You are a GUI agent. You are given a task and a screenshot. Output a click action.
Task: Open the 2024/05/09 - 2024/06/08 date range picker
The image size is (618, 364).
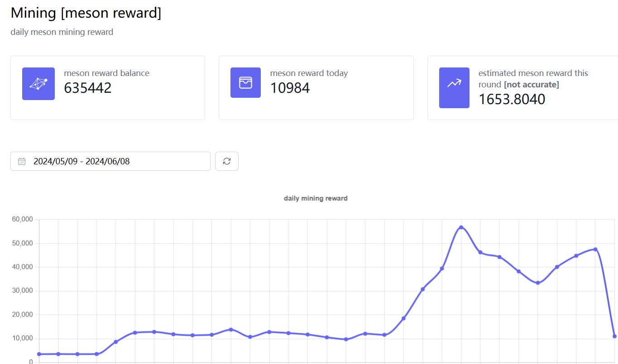point(110,161)
